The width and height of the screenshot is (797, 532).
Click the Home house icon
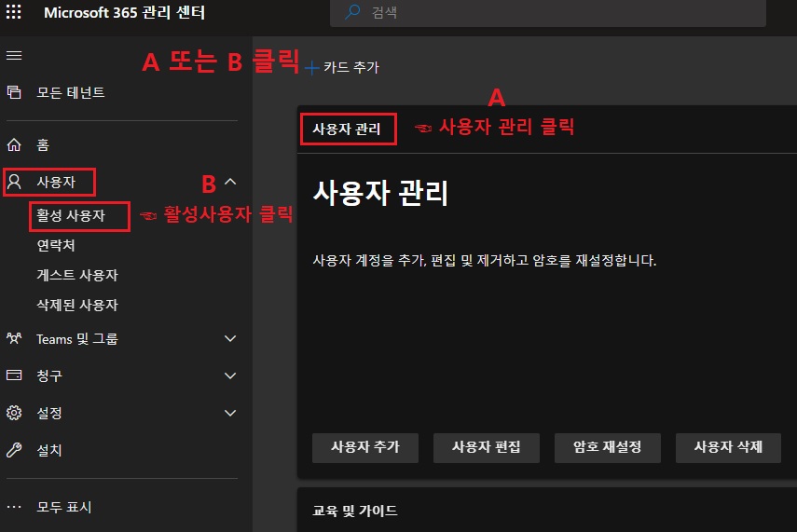(14, 144)
